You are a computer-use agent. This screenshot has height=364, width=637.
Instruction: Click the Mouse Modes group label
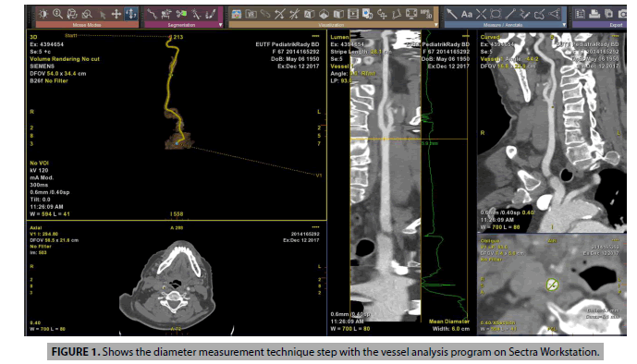coord(87,25)
